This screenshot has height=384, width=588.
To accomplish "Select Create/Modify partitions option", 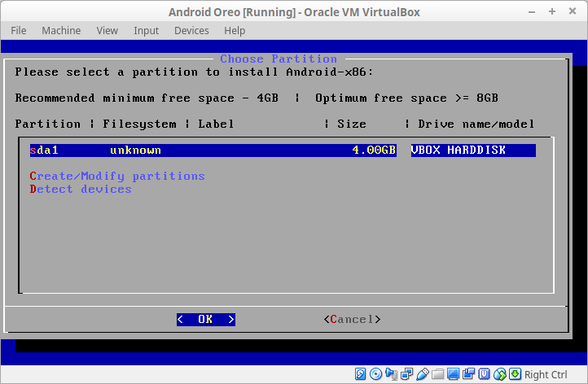I will (117, 176).
